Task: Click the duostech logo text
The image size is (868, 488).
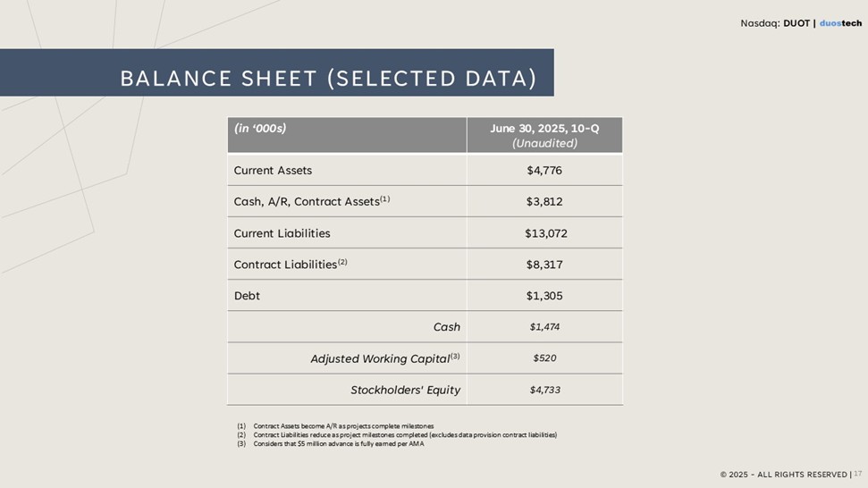Action: point(840,23)
